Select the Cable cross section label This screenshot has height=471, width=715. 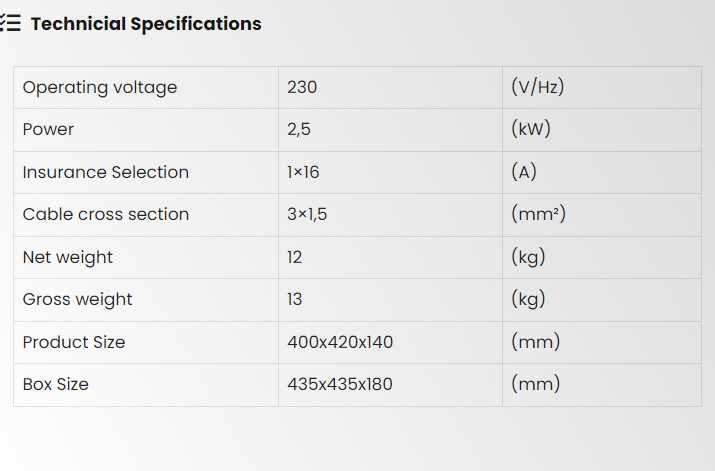(x=105, y=214)
